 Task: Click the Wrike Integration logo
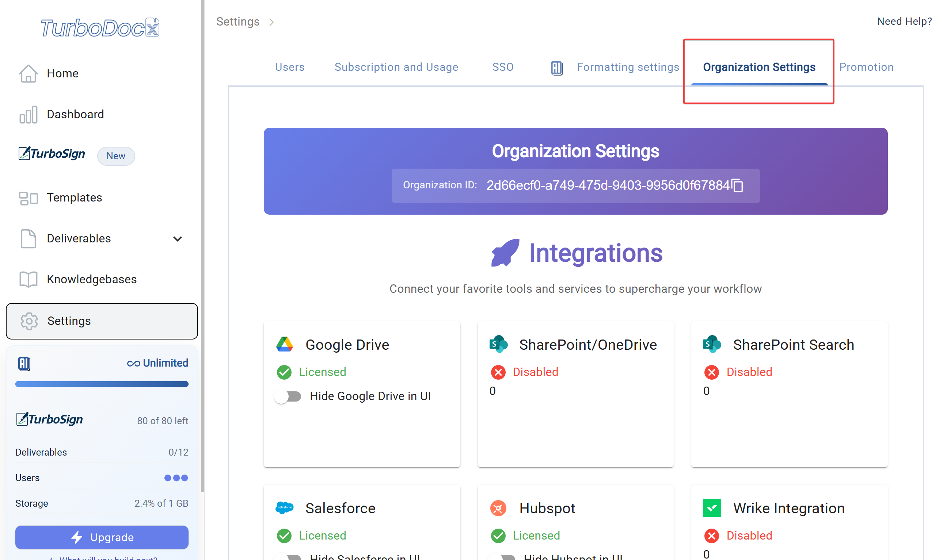pyautogui.click(x=712, y=508)
